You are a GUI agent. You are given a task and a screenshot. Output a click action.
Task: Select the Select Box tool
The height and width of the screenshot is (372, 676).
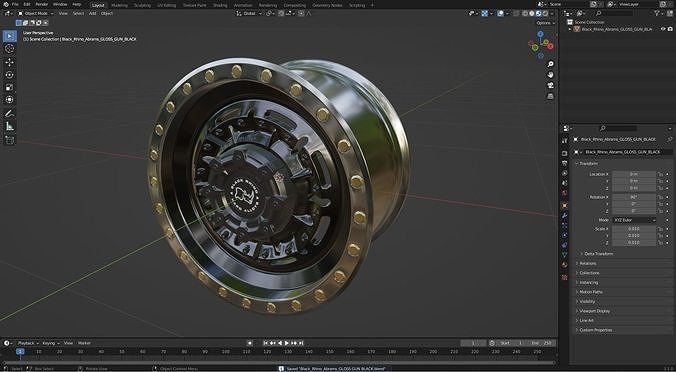pyautogui.click(x=9, y=36)
